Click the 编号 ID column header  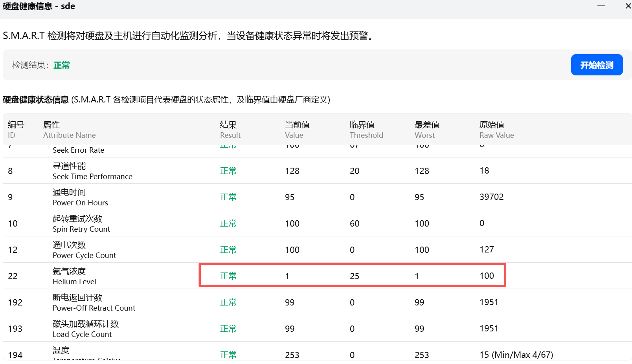coord(16,129)
